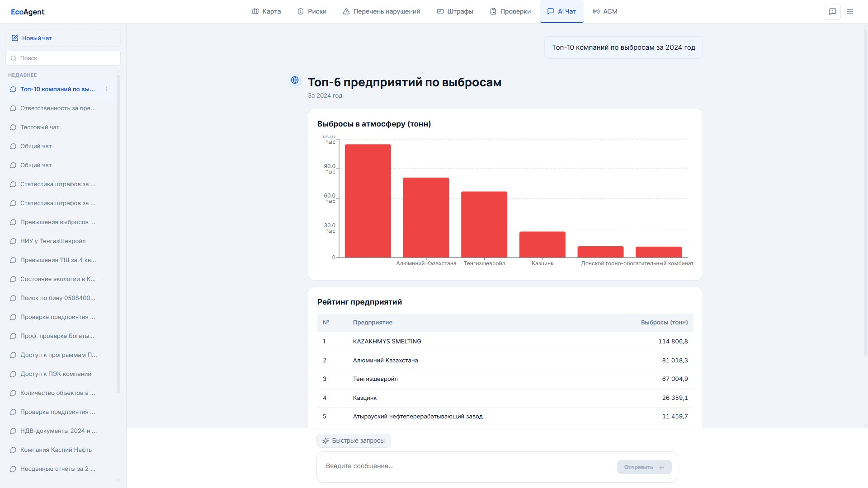Click the Тенгизшевройл chart bar
Screen dimensions: 868x488
tap(484, 225)
